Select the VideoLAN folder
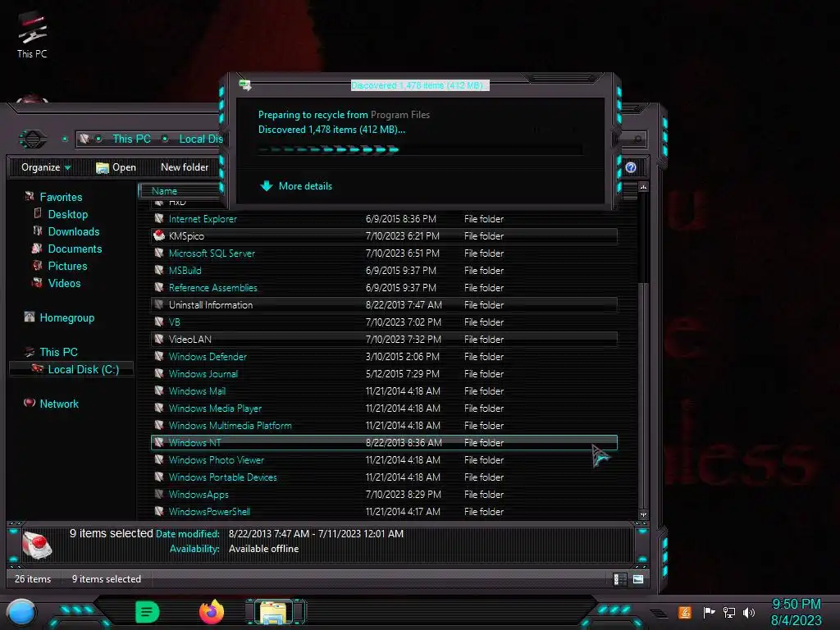Viewport: 840px width, 630px height. pyautogui.click(x=385, y=339)
